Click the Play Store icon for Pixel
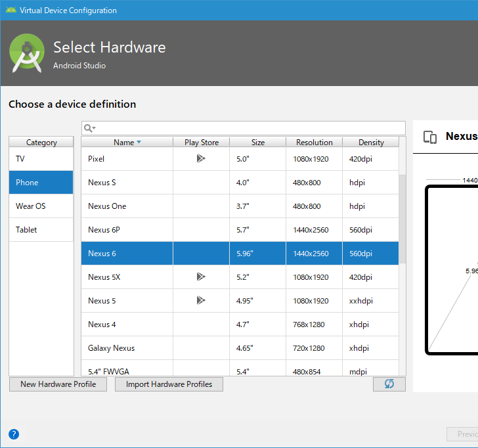The width and height of the screenshot is (478, 448). pyautogui.click(x=201, y=158)
